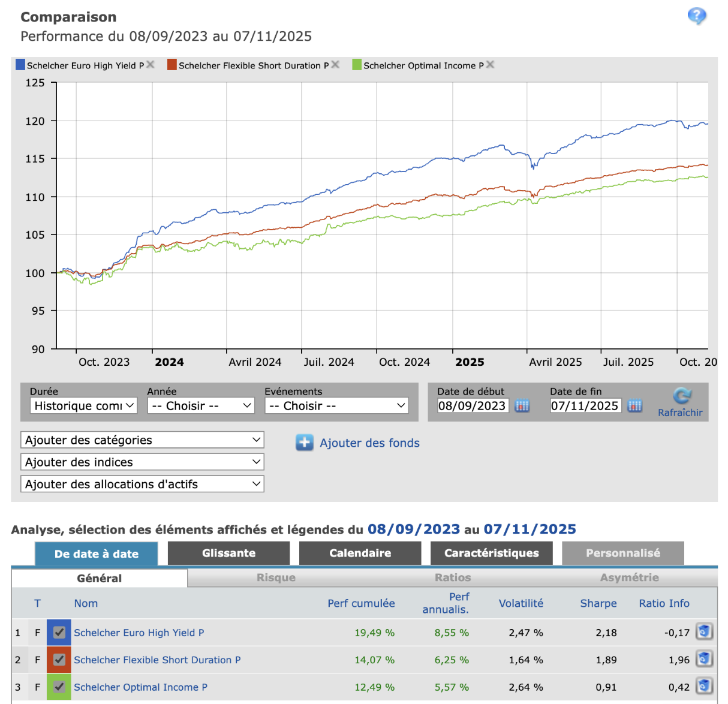Remove Schelcher Flexible Short Duration P from legend
Screen dimensions: 728x704
click(x=335, y=65)
